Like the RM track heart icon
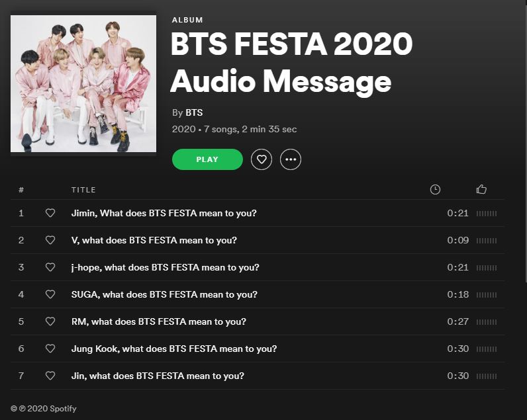 tap(50, 321)
